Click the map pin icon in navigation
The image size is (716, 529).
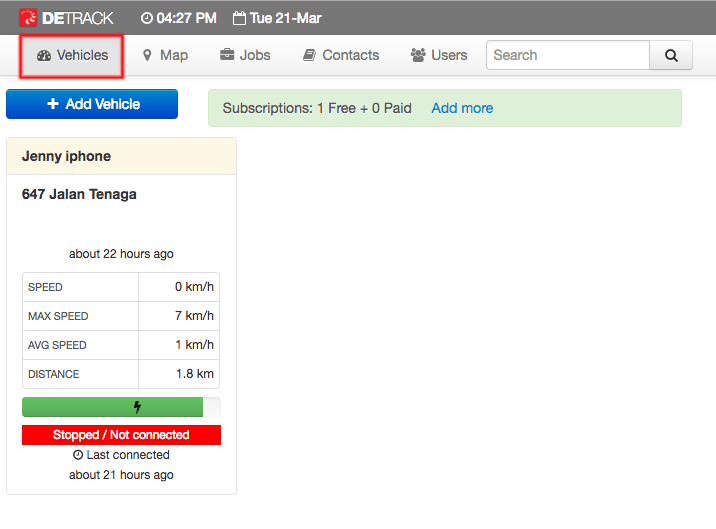(x=147, y=55)
